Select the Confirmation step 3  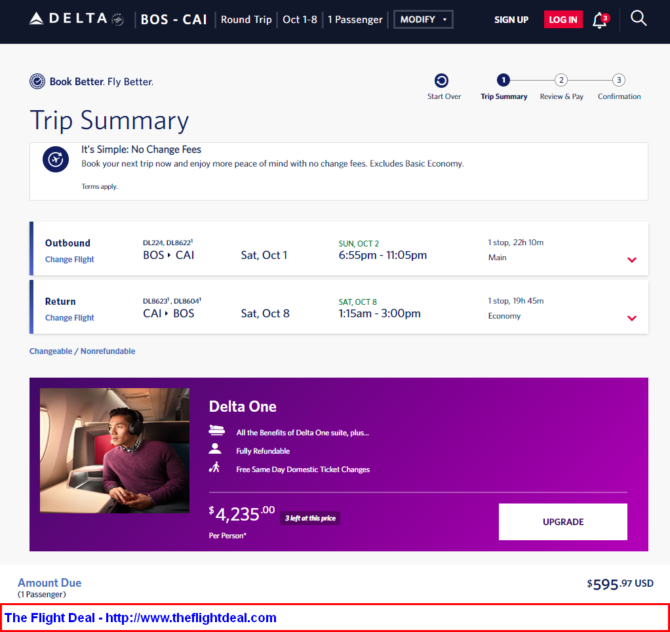pos(618,80)
